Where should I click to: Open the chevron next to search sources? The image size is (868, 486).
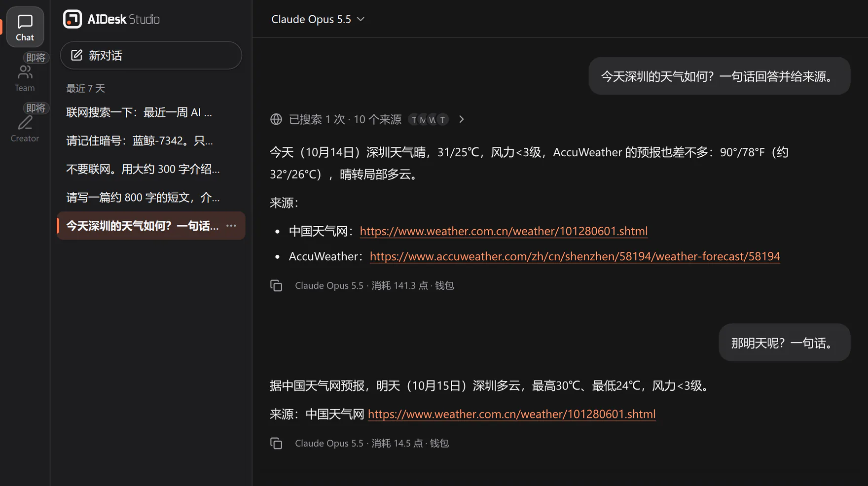[462, 119]
